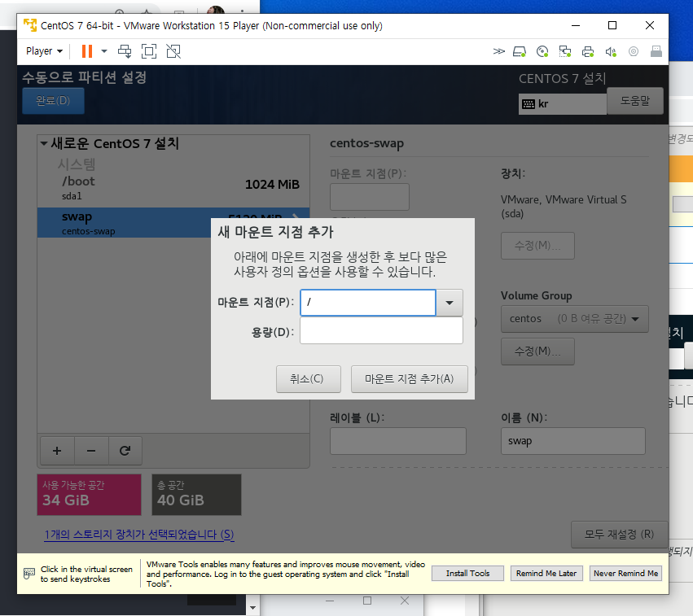Maximize the VMware Player window
Viewport: 693px width, 616px height.
coord(612,25)
